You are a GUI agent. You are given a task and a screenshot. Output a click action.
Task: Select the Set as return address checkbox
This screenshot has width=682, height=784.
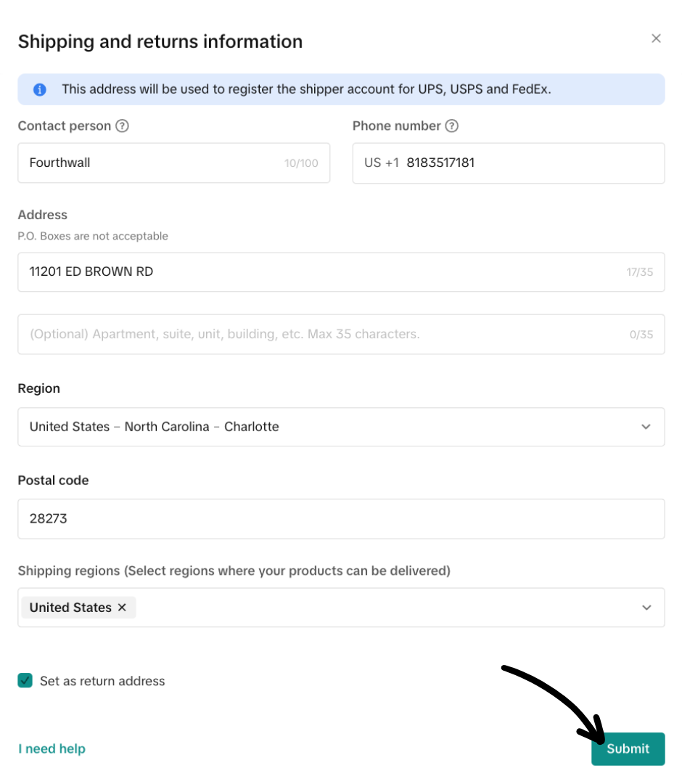tap(25, 681)
